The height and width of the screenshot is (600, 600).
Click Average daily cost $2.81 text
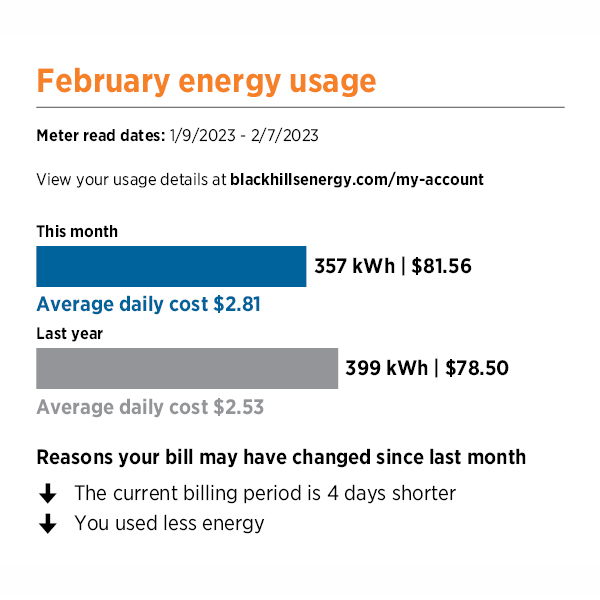coord(148,305)
